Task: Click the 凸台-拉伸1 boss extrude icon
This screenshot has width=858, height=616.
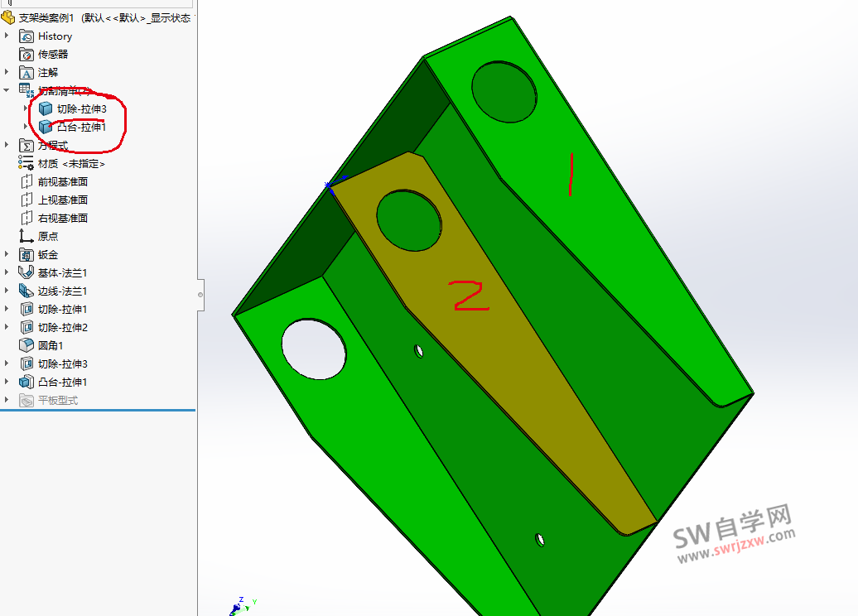Action: click(25, 382)
